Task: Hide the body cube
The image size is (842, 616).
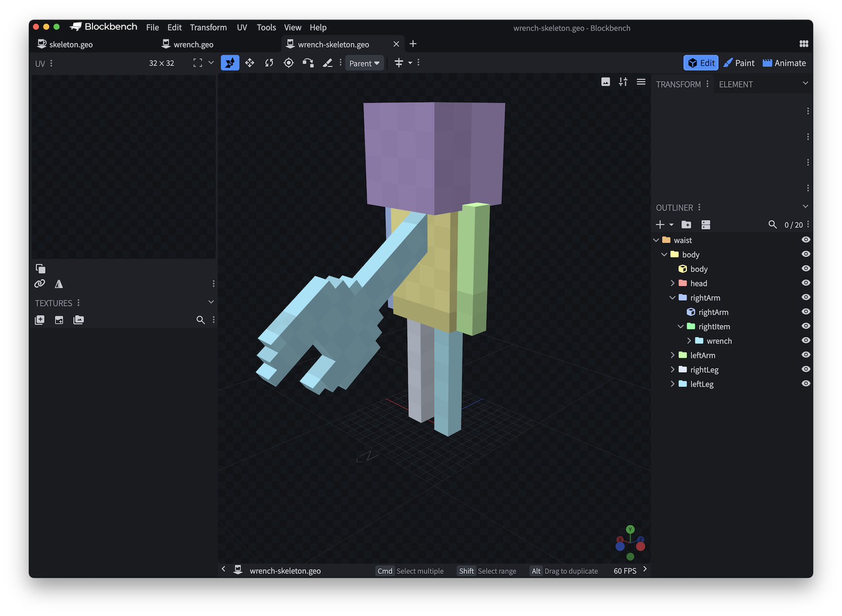Action: coord(806,269)
